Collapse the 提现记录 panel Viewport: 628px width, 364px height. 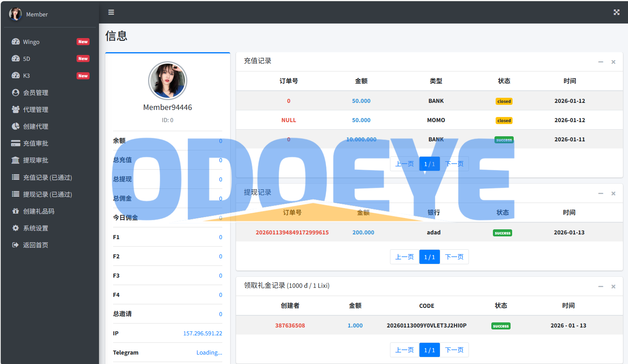(x=601, y=194)
